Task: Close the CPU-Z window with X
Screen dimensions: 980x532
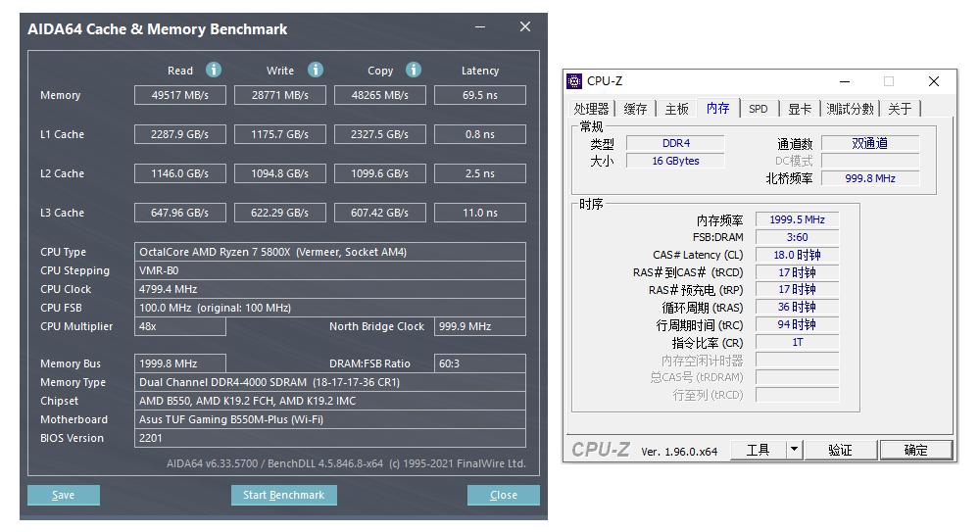Action: pos(934,81)
